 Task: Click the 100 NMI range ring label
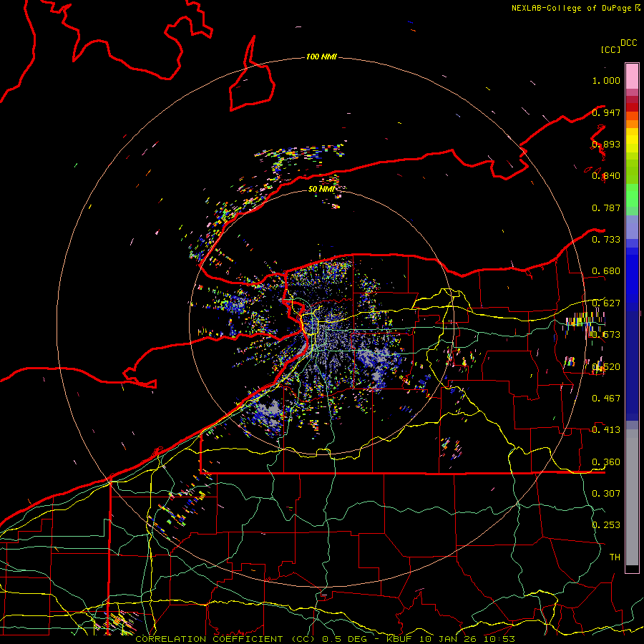[321, 57]
